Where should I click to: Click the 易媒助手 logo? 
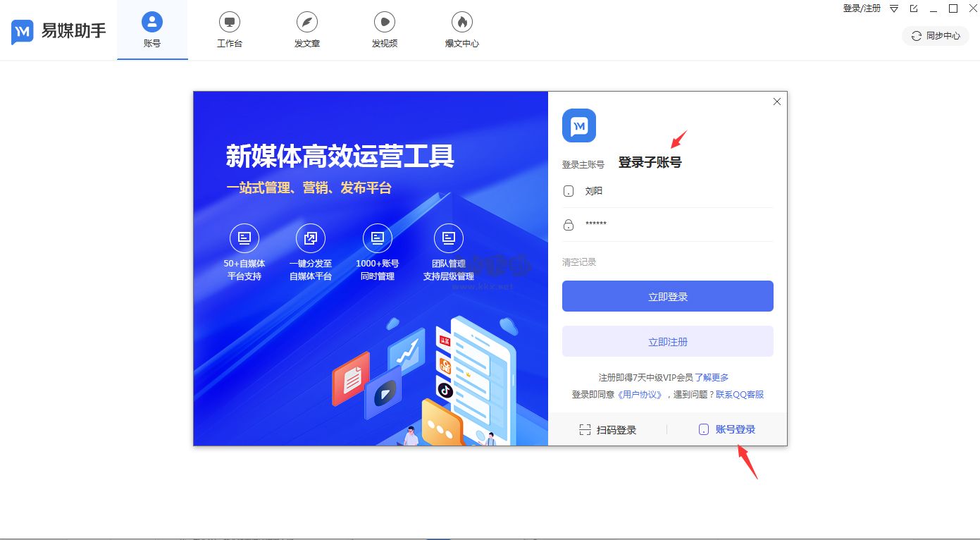(x=58, y=31)
